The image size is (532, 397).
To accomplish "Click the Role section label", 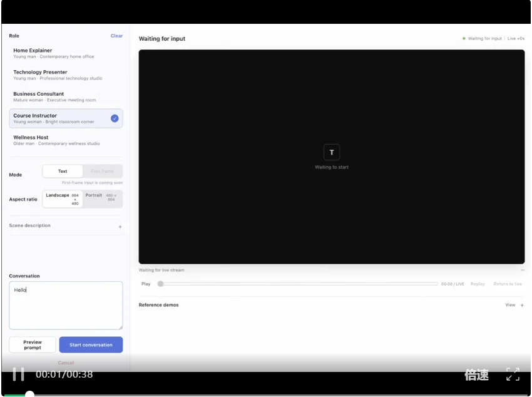I will [14, 36].
